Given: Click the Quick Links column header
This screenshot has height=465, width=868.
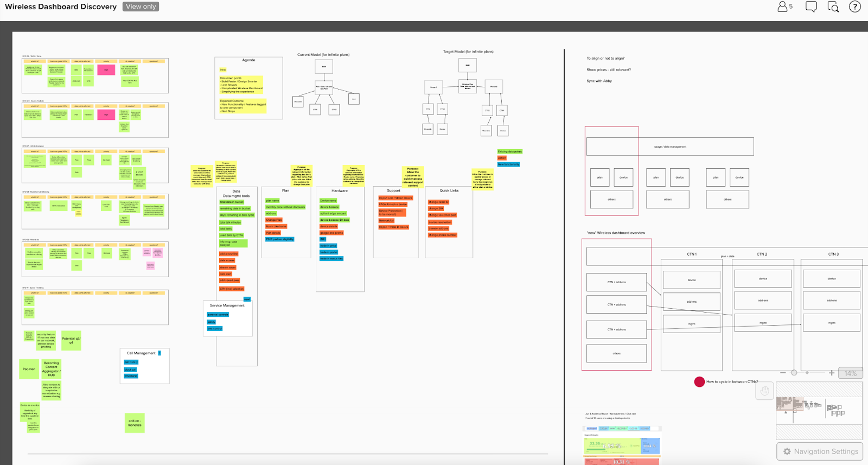Looking at the screenshot, I should click(449, 190).
